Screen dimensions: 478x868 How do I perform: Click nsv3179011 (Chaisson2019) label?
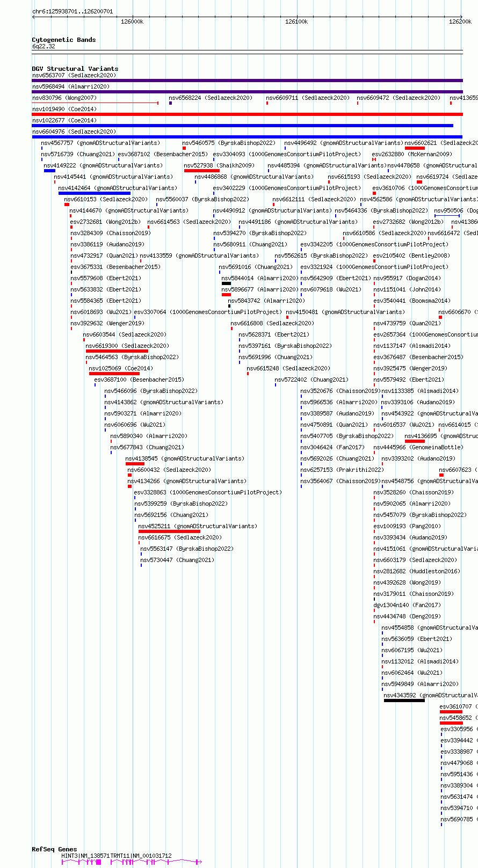[x=414, y=594]
